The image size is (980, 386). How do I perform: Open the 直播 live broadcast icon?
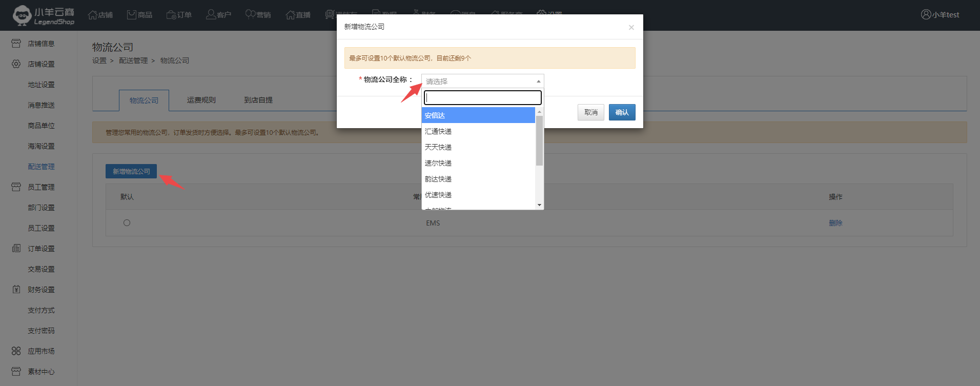pos(290,15)
